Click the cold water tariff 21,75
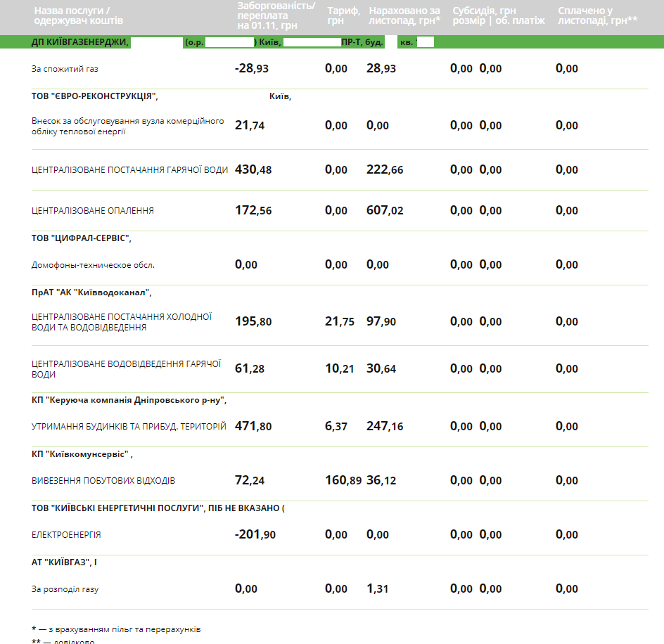 [x=340, y=321]
